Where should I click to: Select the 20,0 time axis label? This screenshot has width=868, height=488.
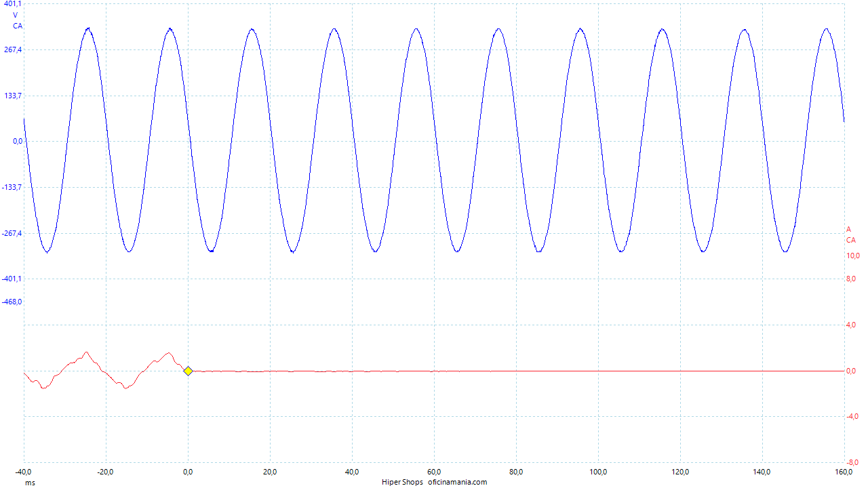(x=270, y=472)
